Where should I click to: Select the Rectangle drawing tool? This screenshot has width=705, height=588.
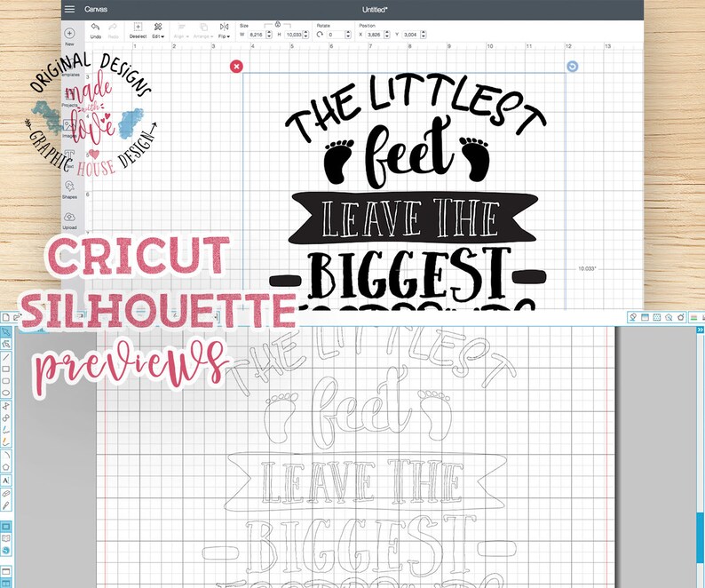point(6,369)
